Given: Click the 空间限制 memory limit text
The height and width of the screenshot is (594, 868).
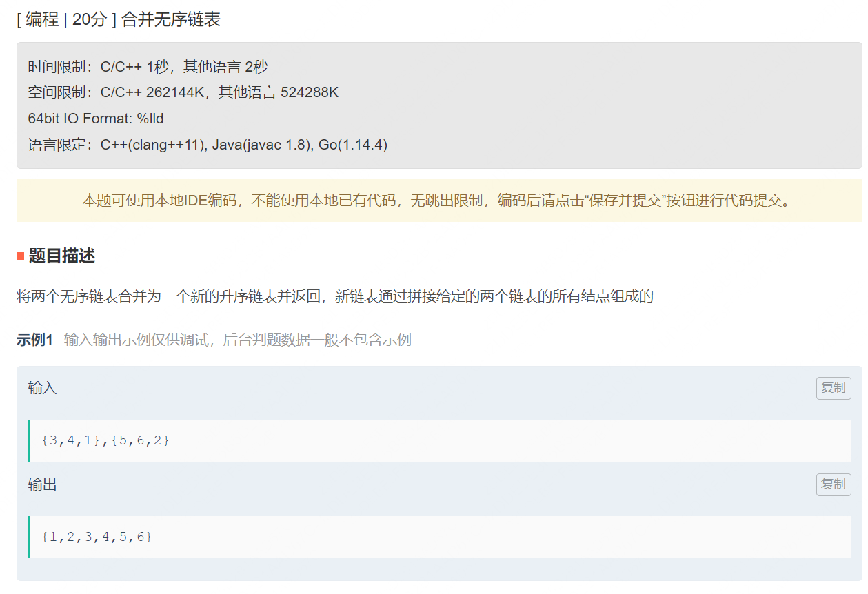Looking at the screenshot, I should 183,92.
